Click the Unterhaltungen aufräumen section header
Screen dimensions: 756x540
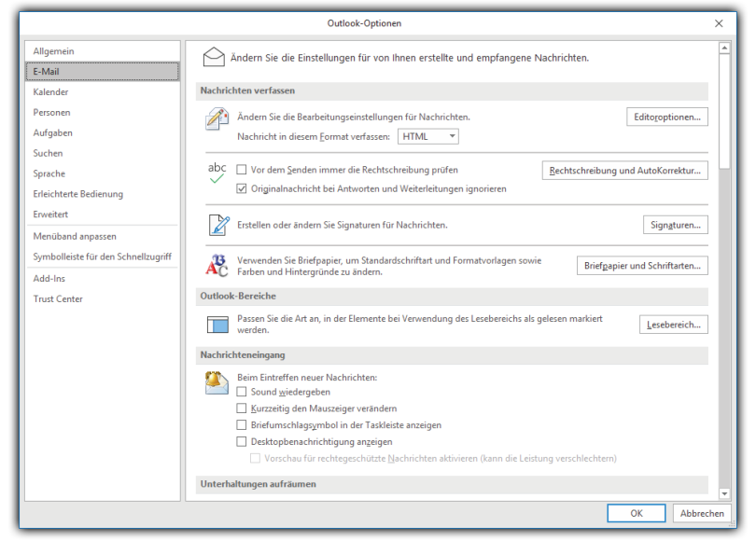coord(452,484)
